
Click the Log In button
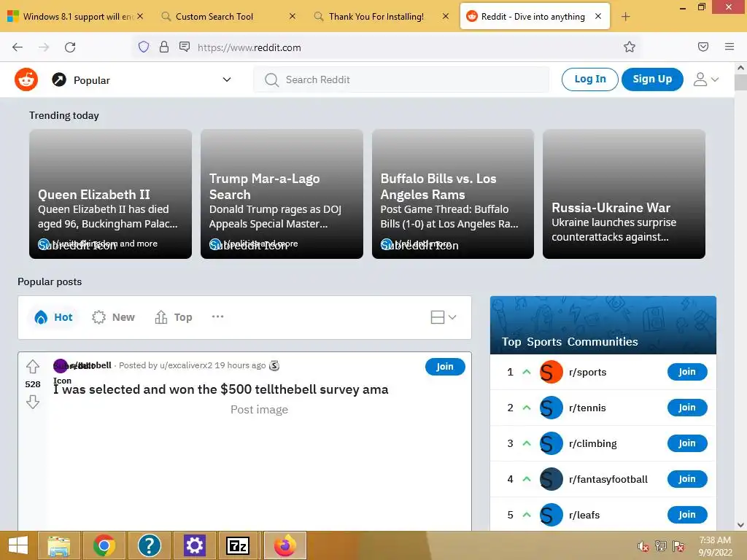click(x=589, y=79)
